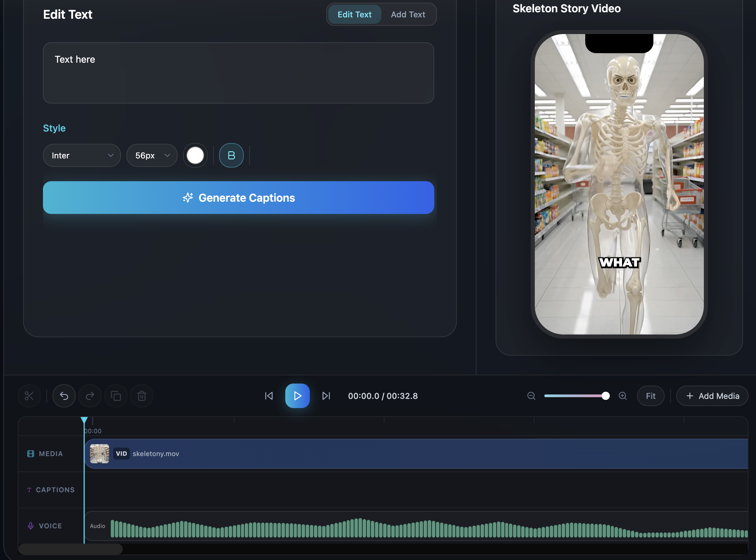This screenshot has height=560, width=756.
Task: Select the Edit Text mode
Action: [x=354, y=14]
